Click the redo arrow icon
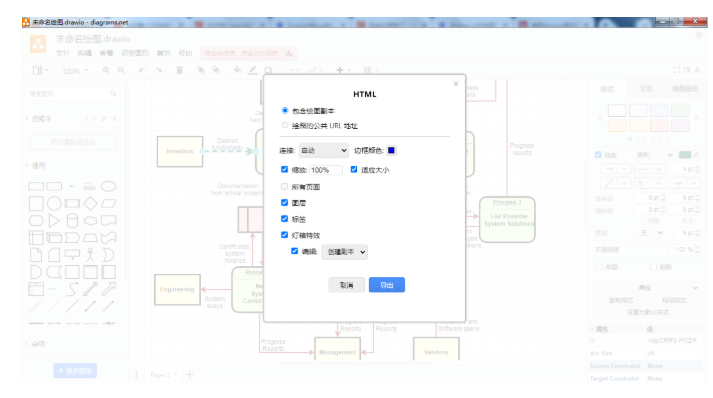 coord(158,70)
